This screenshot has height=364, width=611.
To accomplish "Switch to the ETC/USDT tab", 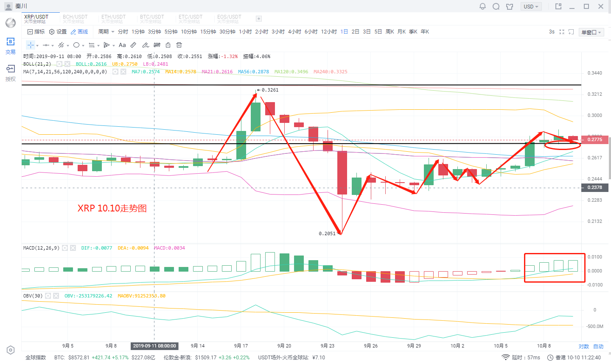I will click(x=191, y=19).
